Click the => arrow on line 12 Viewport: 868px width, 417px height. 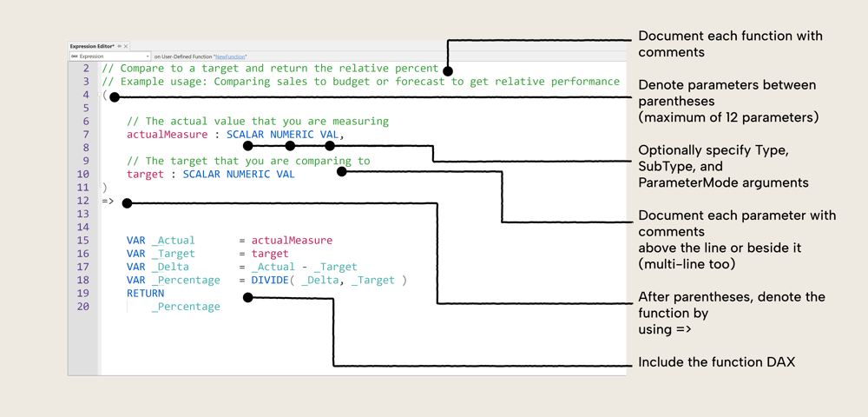point(108,201)
